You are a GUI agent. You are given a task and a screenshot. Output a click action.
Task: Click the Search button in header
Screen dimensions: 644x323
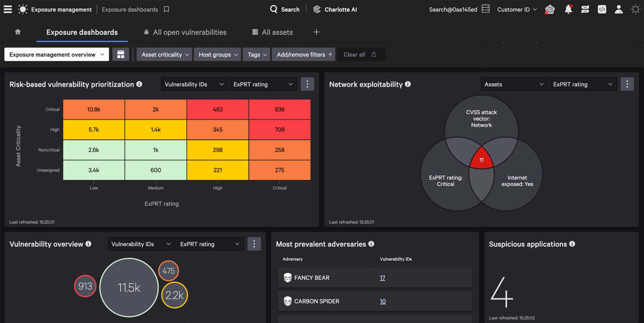pos(285,10)
